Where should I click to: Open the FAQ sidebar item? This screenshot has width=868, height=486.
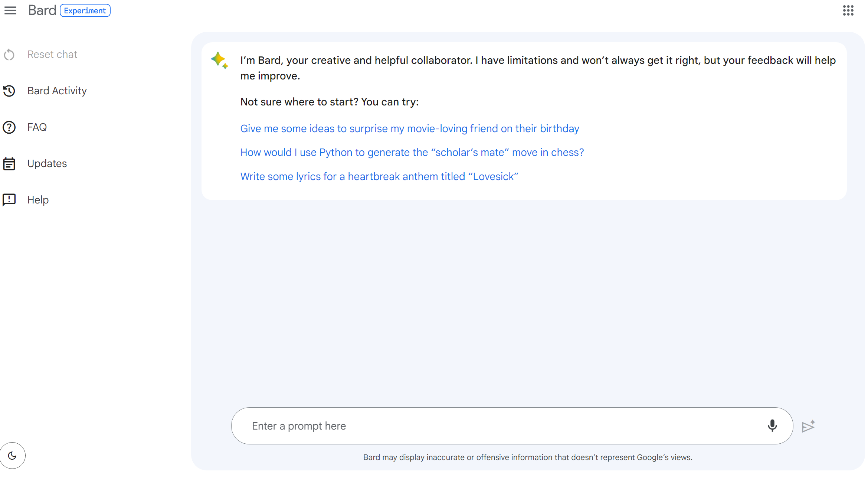click(37, 127)
